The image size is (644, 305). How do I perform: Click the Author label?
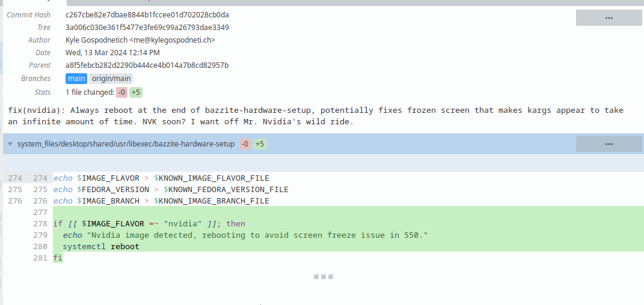[40, 40]
